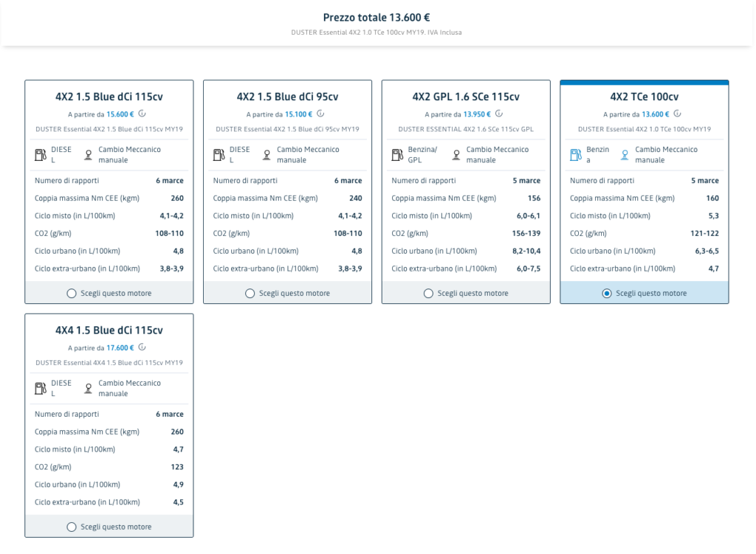Image resolution: width=756 pixels, height=554 pixels.
Task: Click gearbox icon in 4X2 1.5 Blue dCi 95cv card
Action: [267, 155]
